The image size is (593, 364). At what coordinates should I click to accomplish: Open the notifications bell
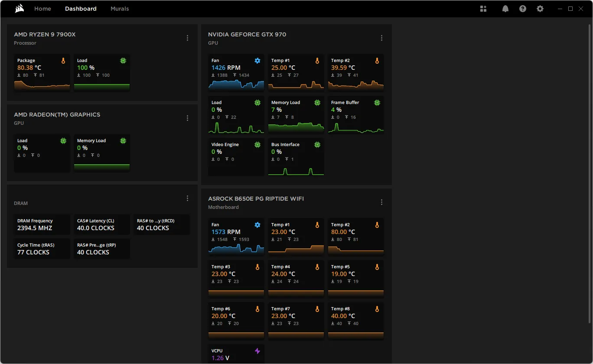(x=505, y=9)
